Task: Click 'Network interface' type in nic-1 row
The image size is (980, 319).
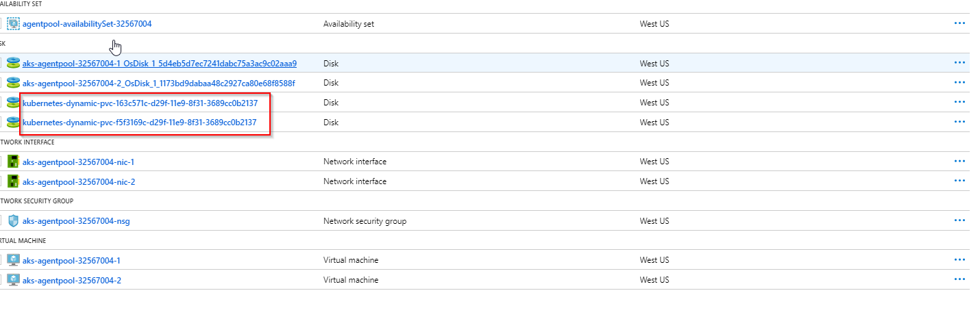Action: [x=355, y=162]
